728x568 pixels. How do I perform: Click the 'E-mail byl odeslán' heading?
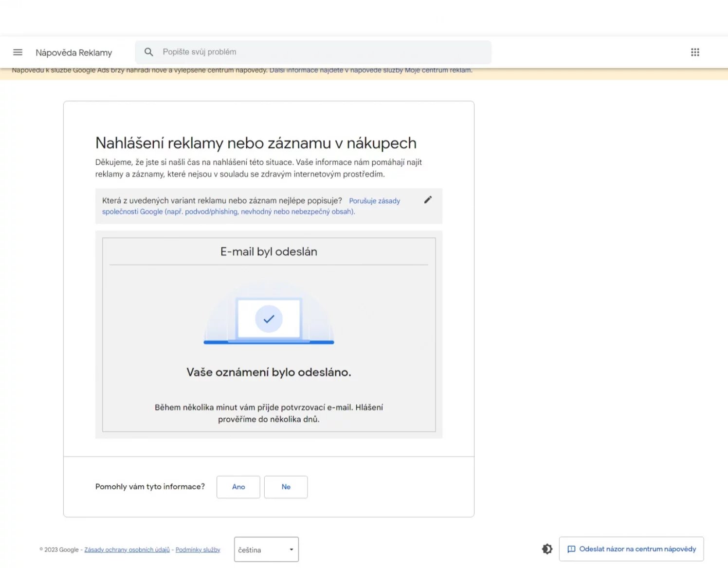click(x=269, y=251)
